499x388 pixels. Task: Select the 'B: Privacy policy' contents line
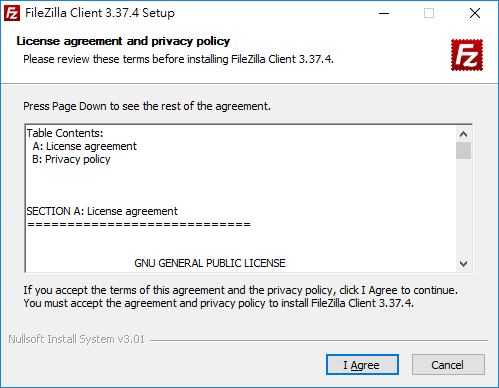[x=71, y=159]
